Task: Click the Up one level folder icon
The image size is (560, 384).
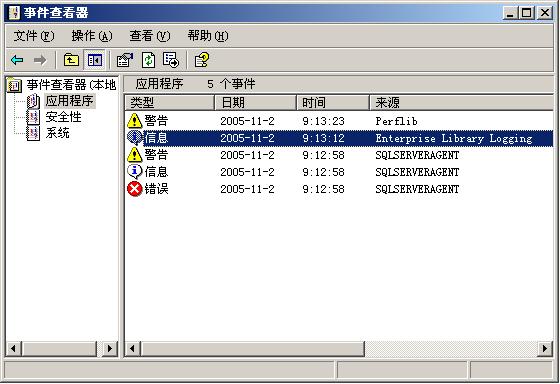Action: [x=71, y=60]
